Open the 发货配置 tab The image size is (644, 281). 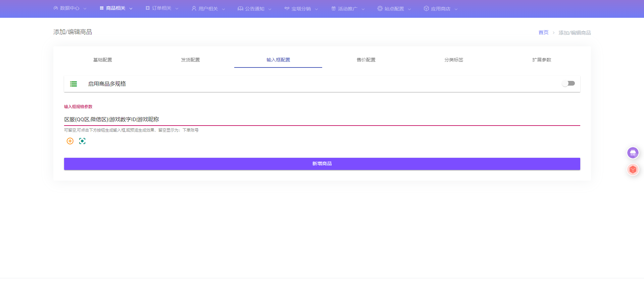click(x=190, y=60)
